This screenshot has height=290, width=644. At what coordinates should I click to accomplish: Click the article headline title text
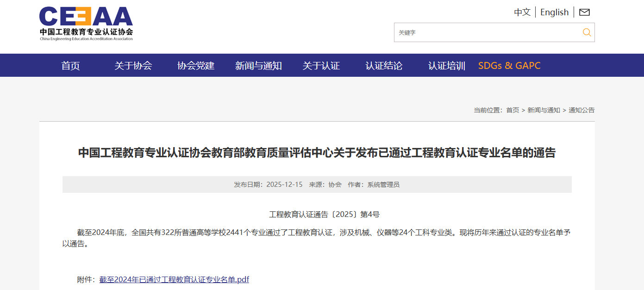tap(317, 153)
